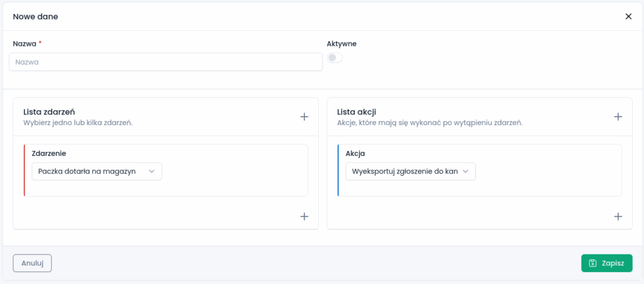This screenshot has height=284, width=644.
Task: Save the form with the Zapisz button
Action: point(606,263)
